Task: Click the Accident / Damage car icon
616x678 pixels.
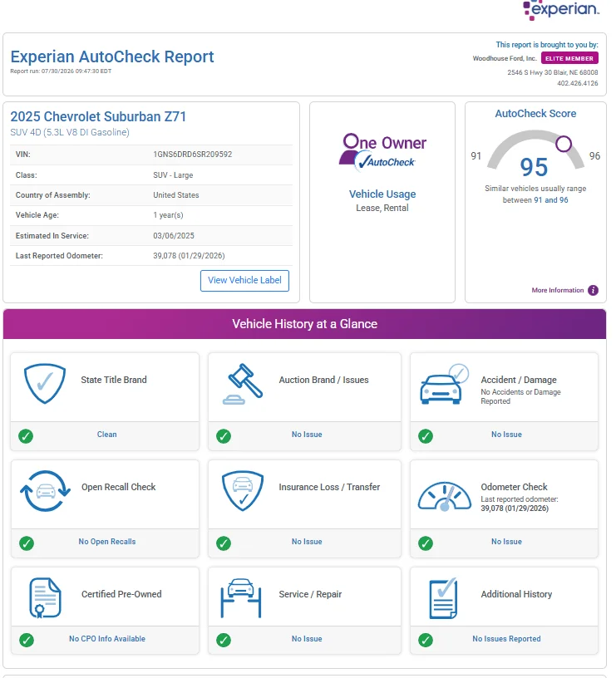Action: 444,384
